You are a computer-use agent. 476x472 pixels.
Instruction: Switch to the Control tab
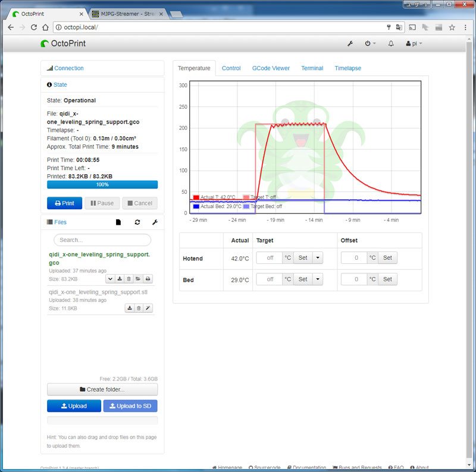231,68
